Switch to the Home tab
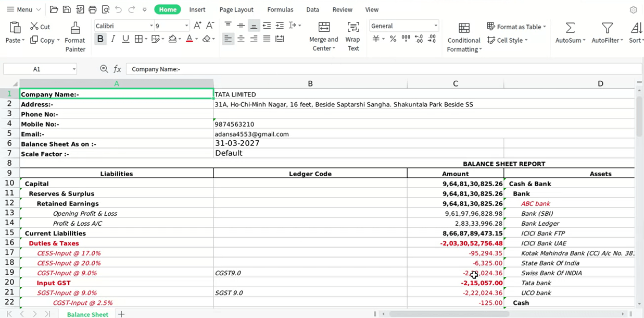Viewport: 644px width, 318px height. 168,9
